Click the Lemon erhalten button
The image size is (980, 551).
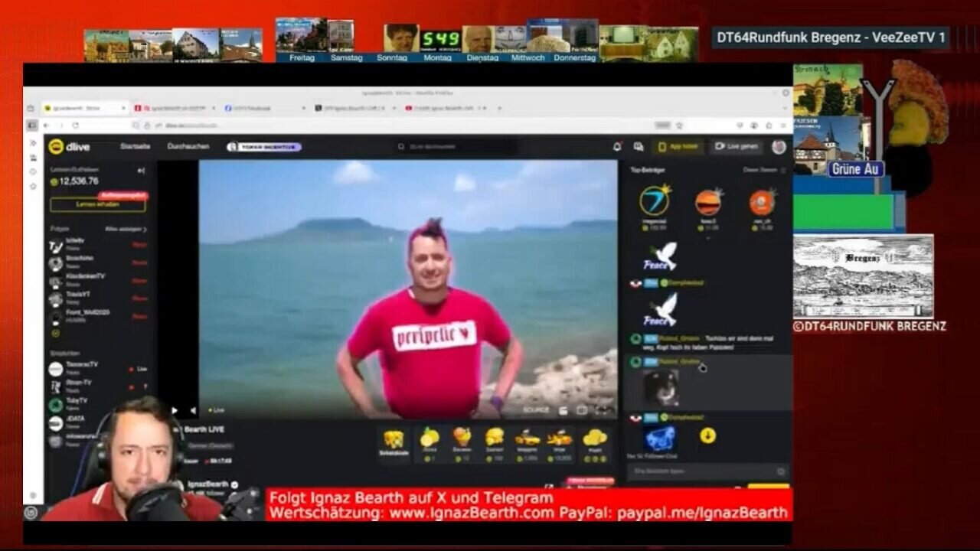tap(97, 204)
